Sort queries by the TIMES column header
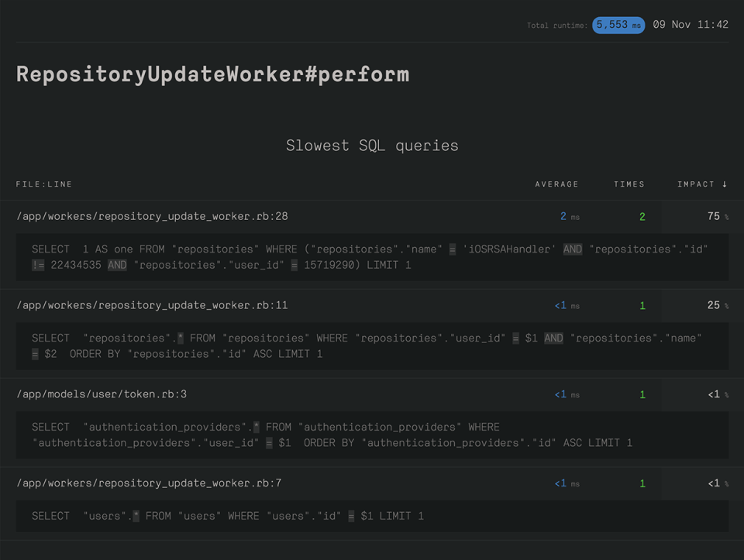This screenshot has height=560, width=744. click(629, 184)
